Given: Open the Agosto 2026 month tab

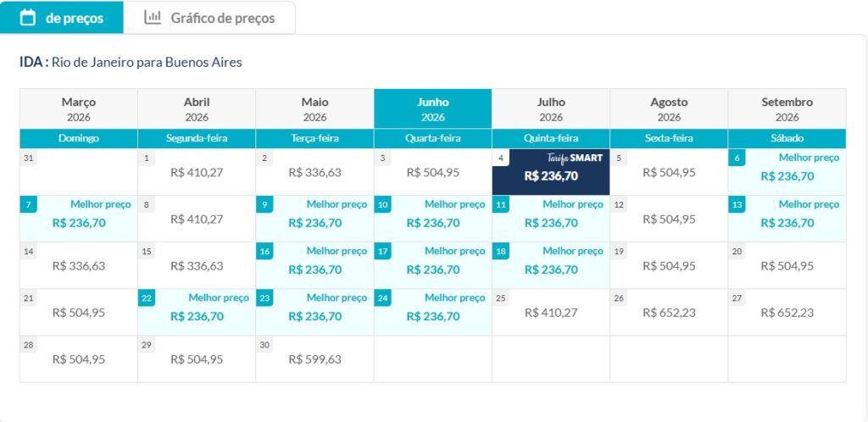Looking at the screenshot, I should pos(669,108).
